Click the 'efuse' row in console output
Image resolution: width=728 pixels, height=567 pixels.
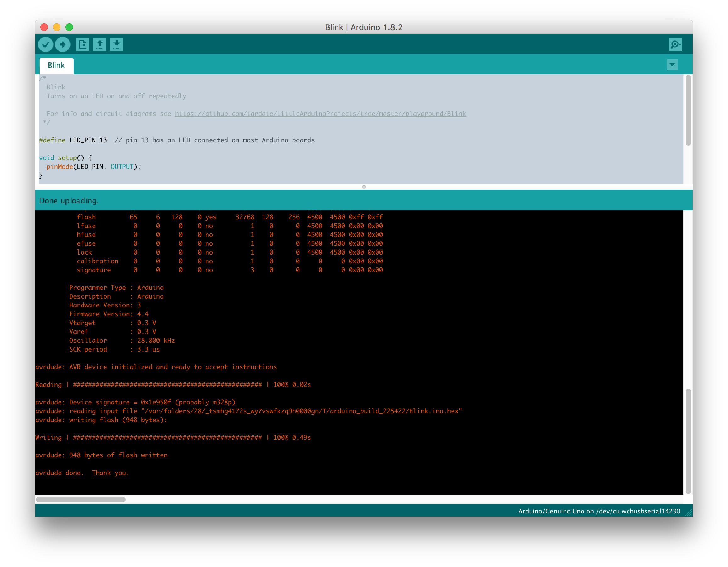(230, 243)
